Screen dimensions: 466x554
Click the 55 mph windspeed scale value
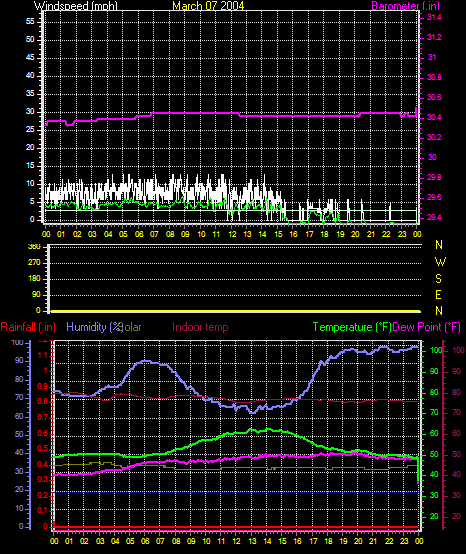30,22
